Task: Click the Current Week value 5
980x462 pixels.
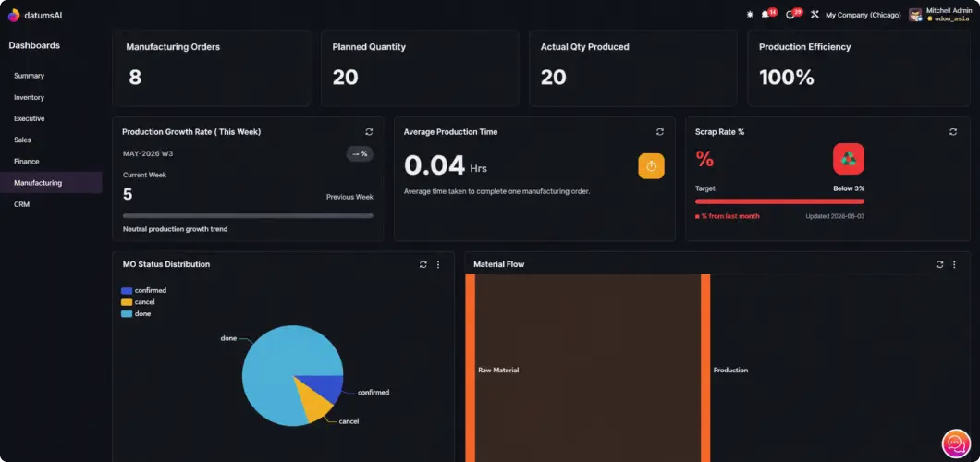Action: click(x=128, y=194)
